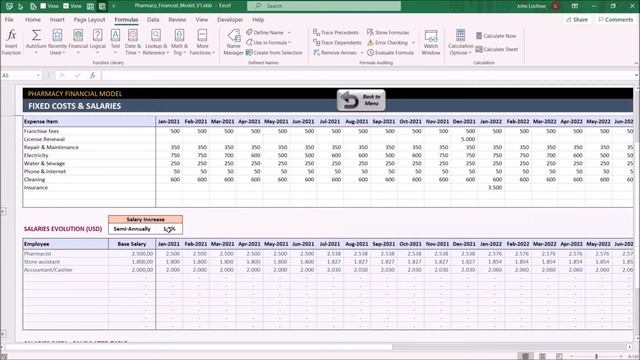Open the File tab
The image size is (640, 360).
(x=9, y=20)
